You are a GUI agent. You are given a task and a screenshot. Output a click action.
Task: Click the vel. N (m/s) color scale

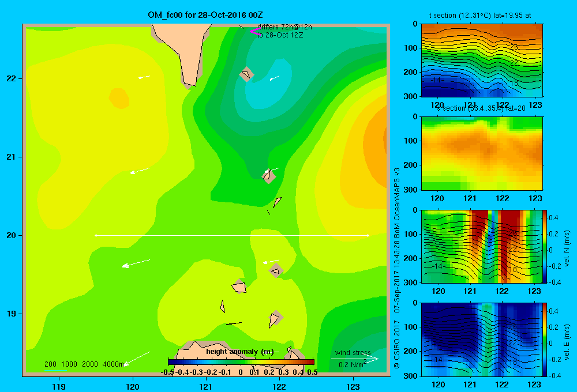click(x=545, y=246)
